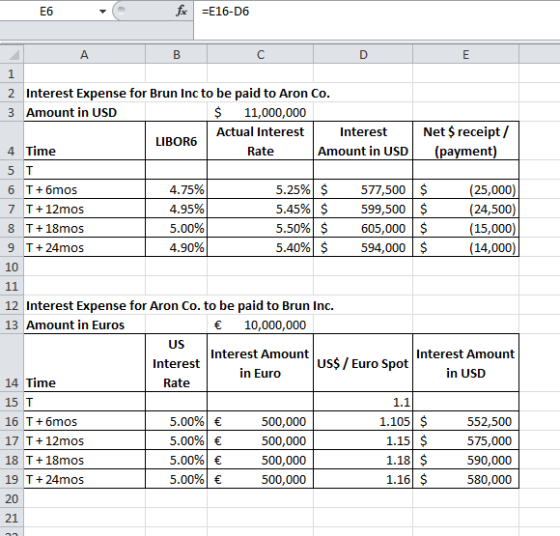Image resolution: width=560 pixels, height=536 pixels.
Task: Click the 'T + 6mos' cell in row 6
Action: [84, 190]
